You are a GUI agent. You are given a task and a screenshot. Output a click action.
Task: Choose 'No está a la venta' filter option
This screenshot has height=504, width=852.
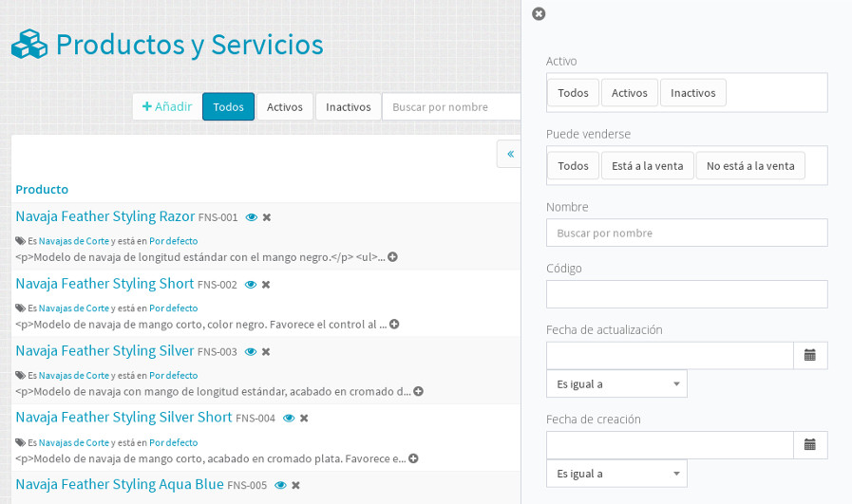tap(750, 166)
